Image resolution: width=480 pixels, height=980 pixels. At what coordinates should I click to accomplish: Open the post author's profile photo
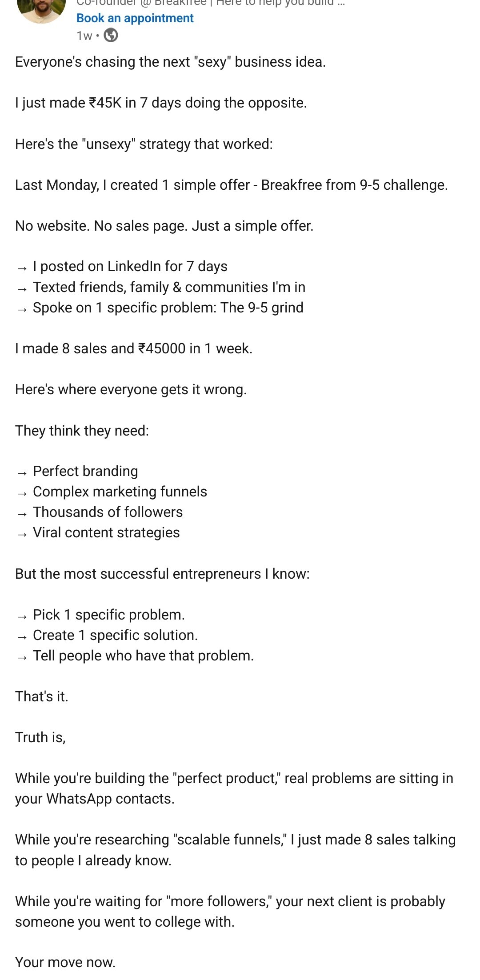point(41,9)
